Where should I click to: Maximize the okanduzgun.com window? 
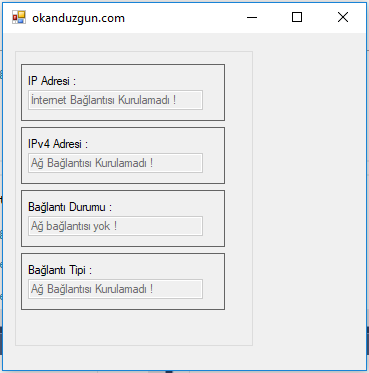[x=297, y=17]
